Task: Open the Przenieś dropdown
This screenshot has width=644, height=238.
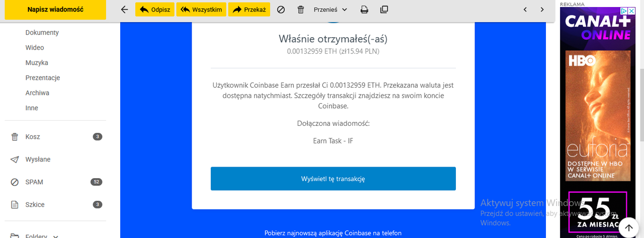Action: click(331, 10)
